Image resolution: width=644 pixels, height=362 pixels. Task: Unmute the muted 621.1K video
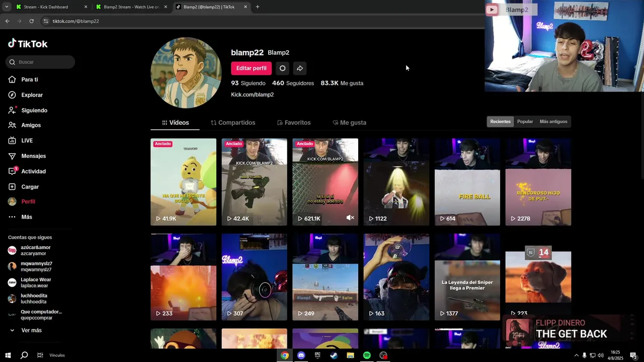coord(350,218)
